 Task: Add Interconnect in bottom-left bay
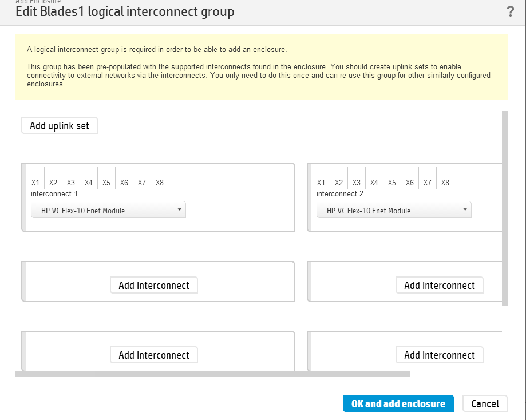pos(154,355)
